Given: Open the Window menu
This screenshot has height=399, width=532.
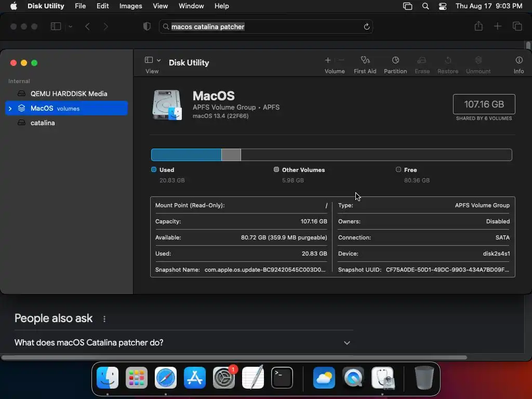Looking at the screenshot, I should 191,6.
